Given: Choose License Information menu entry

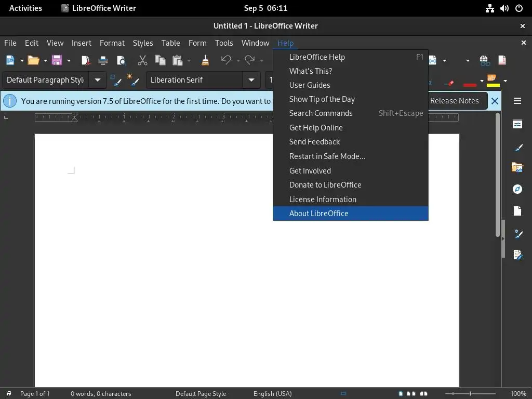Looking at the screenshot, I should coord(351,199).
